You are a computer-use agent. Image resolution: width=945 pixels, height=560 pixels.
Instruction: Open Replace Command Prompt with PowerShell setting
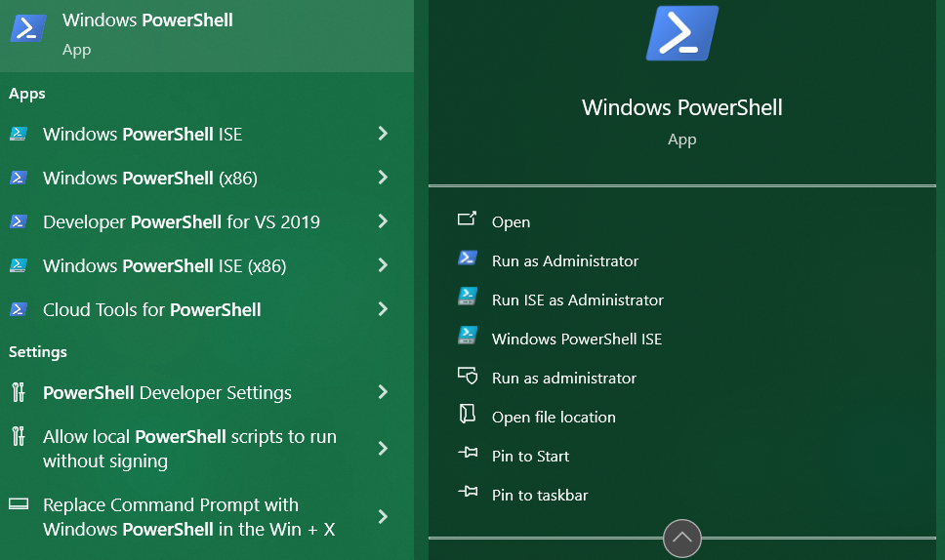[207, 517]
